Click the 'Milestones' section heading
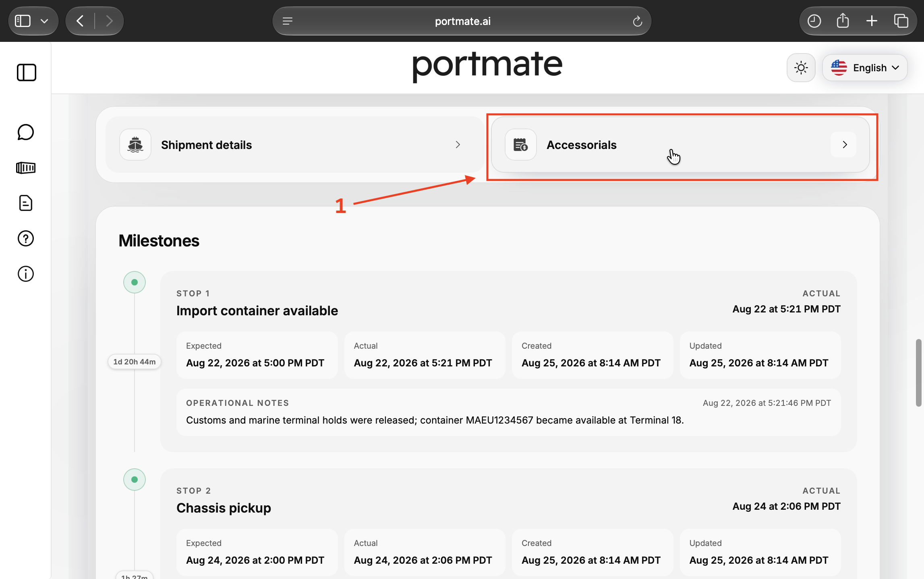Screen dimensions: 924x579 point(159,241)
